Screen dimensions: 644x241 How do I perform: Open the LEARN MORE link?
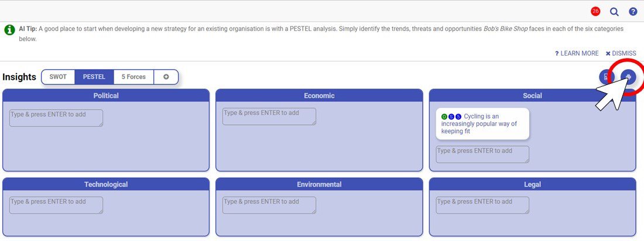point(577,53)
